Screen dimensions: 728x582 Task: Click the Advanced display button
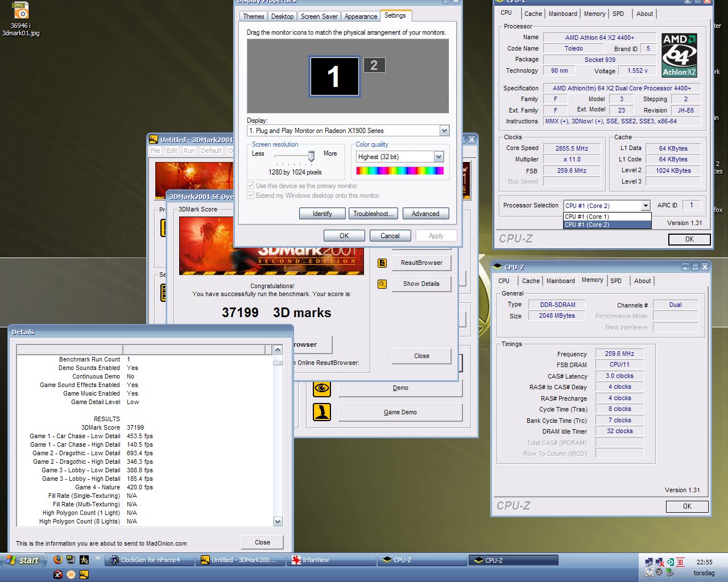point(425,214)
